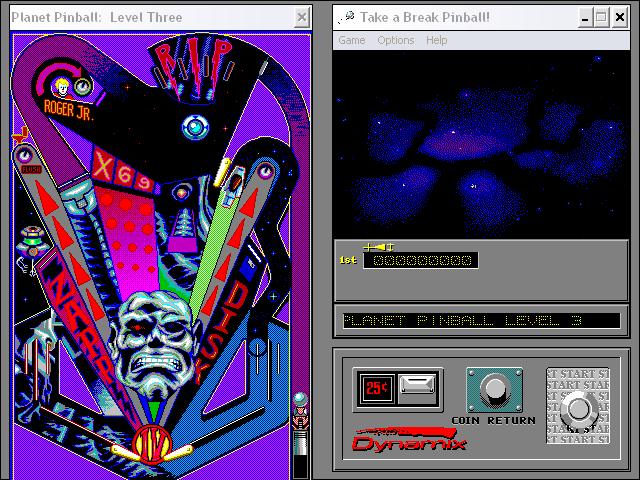Click the player indicator icon above score

[378, 247]
